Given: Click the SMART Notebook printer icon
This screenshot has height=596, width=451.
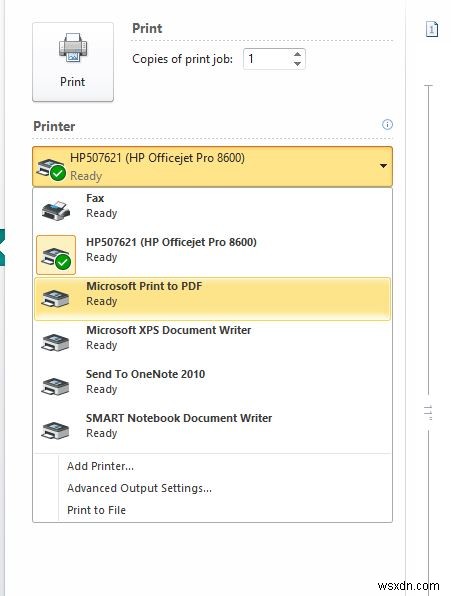Looking at the screenshot, I should [x=55, y=431].
